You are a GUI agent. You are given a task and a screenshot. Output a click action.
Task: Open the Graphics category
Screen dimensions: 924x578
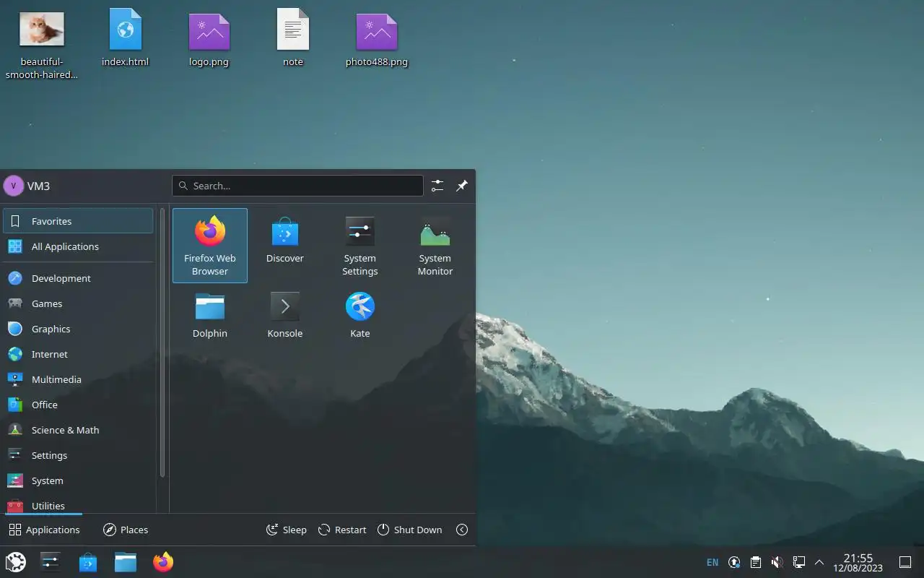tap(78, 329)
